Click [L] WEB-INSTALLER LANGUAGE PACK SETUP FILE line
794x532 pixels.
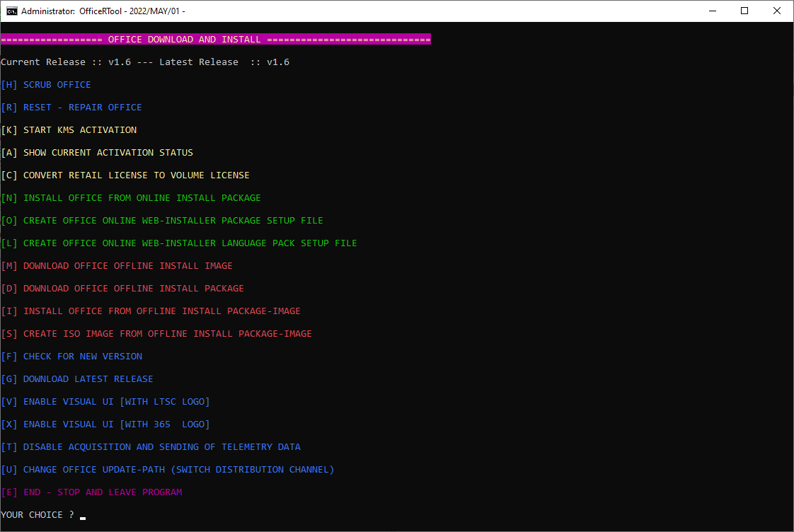coord(179,243)
